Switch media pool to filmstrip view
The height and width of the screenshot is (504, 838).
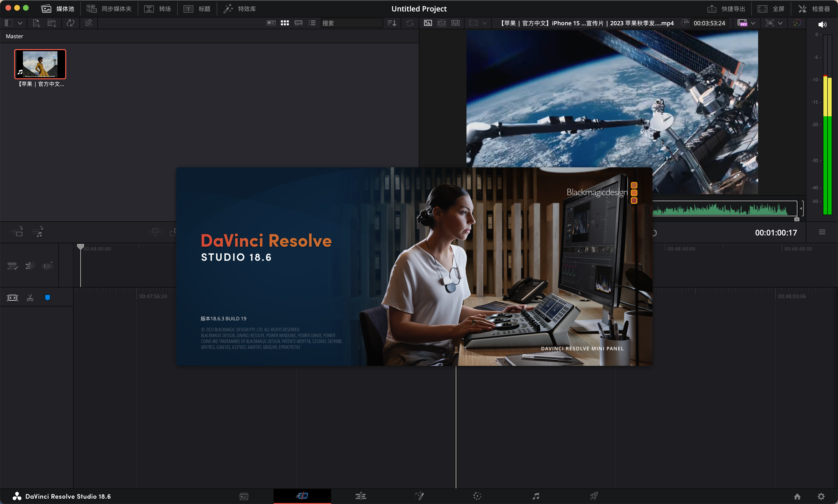[x=298, y=23]
